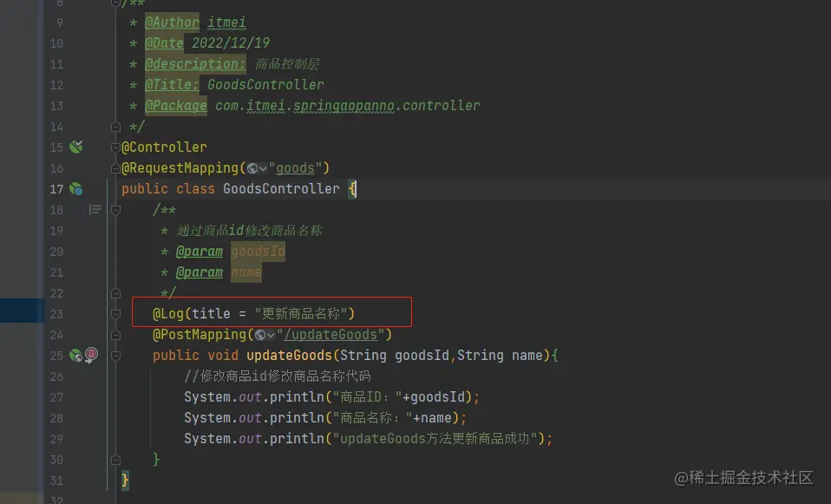Collapse the fold marker beside the @Log annotation
Screen dimensions: 831x504
coord(115,314)
